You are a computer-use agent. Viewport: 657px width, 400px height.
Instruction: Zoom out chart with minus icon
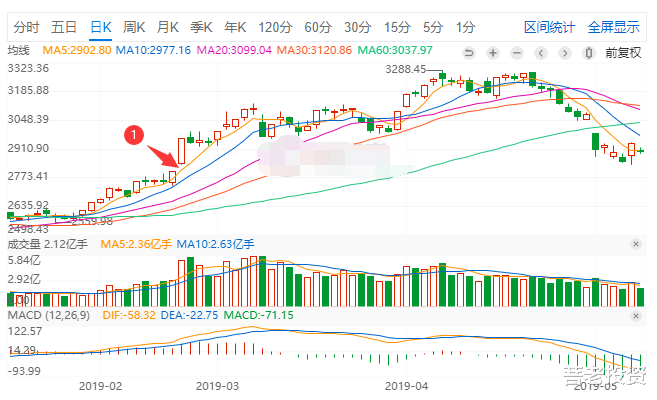517,53
